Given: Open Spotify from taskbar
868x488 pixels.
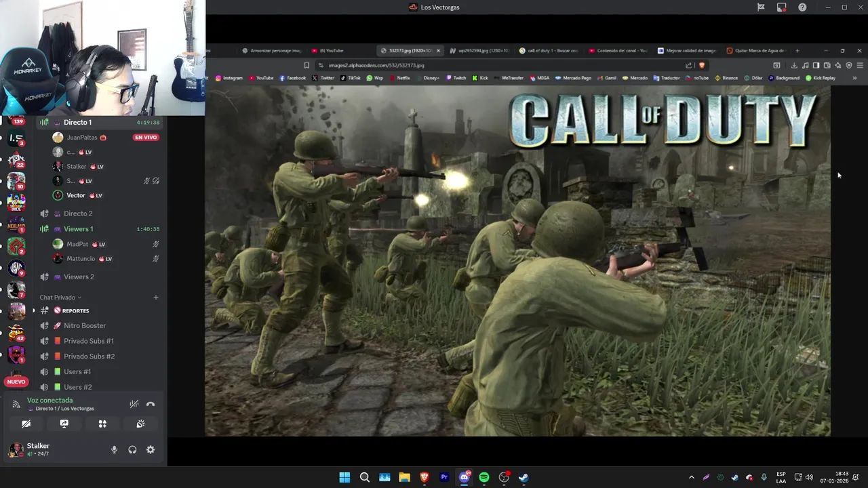Looking at the screenshot, I should [484, 477].
